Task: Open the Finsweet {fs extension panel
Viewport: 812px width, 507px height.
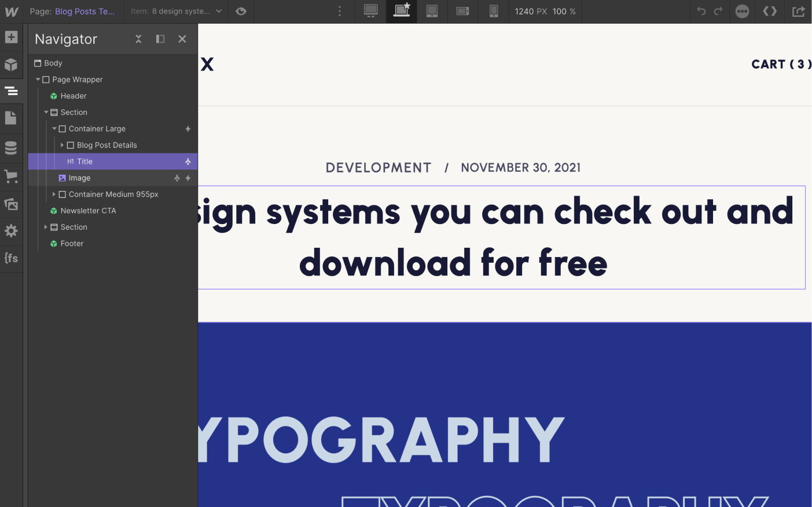Action: (x=11, y=258)
